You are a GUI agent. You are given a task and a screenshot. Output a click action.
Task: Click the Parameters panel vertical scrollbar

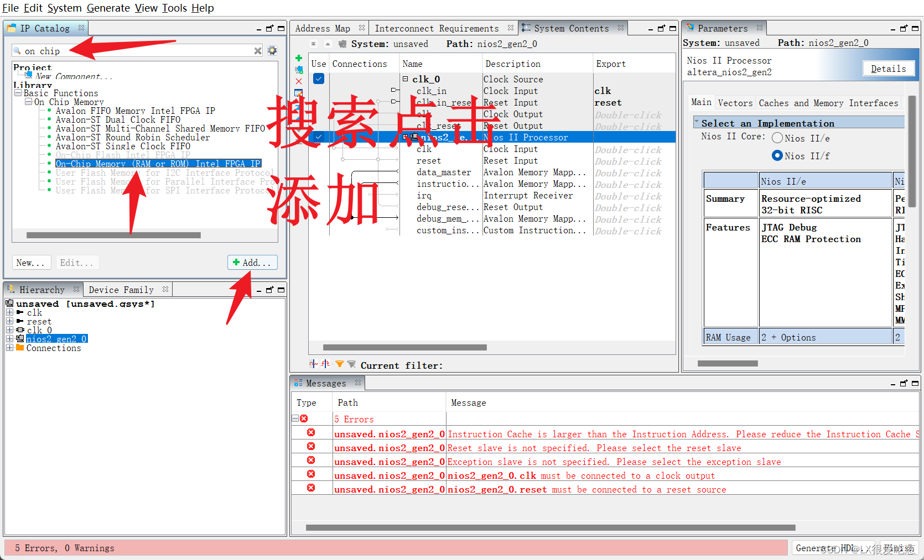coord(912,151)
